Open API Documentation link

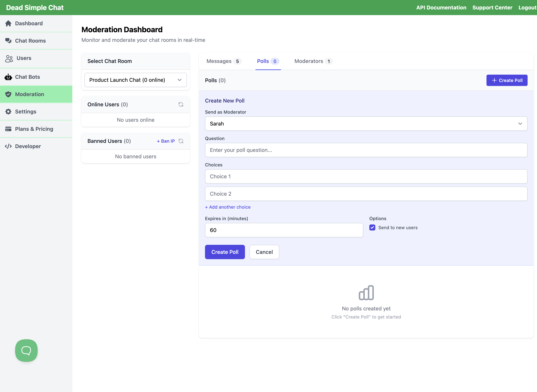click(x=441, y=8)
